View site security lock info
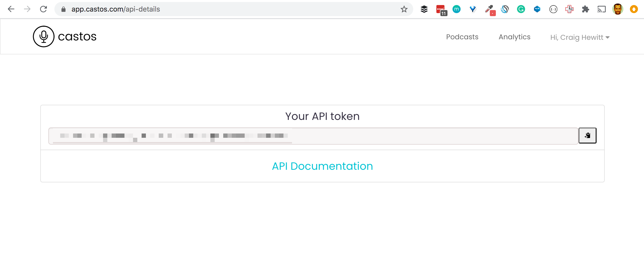Screen dimensions: 644x267 (63, 9)
